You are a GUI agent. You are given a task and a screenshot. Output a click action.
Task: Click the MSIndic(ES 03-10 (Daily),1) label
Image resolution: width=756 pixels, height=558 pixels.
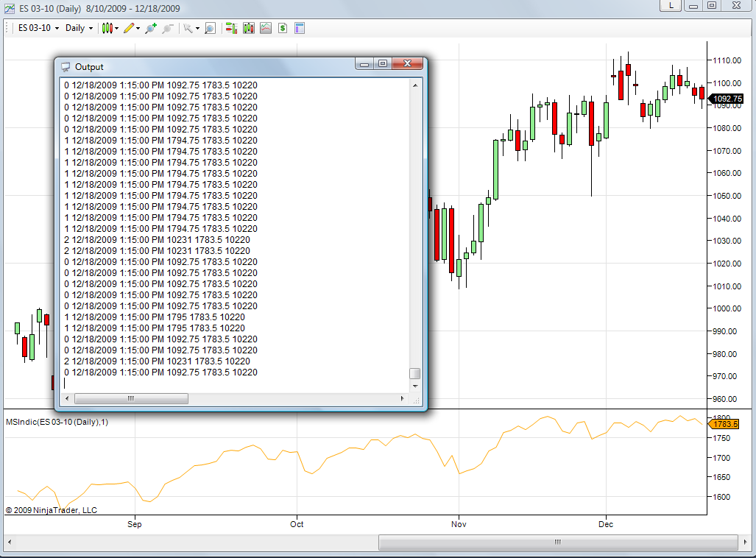(x=57, y=422)
